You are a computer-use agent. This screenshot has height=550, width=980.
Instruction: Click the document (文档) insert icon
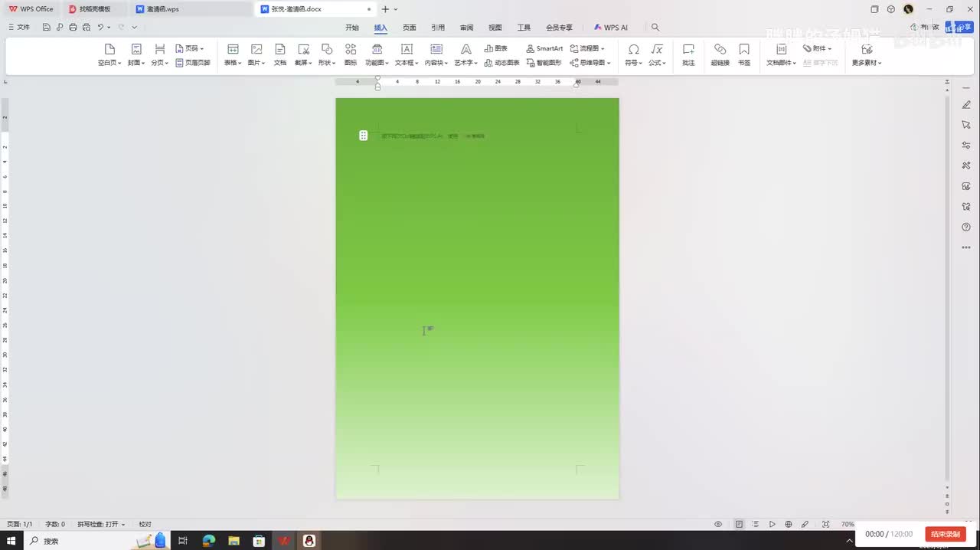(280, 55)
